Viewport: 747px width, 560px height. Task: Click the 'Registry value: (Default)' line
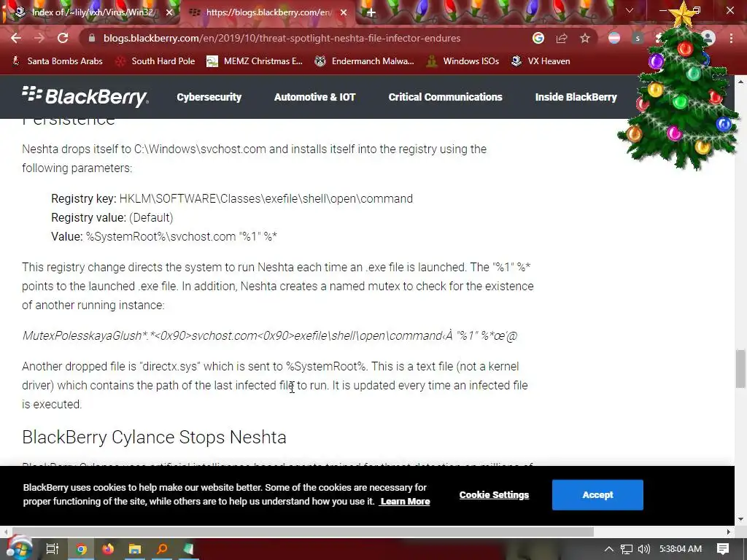[x=112, y=217]
